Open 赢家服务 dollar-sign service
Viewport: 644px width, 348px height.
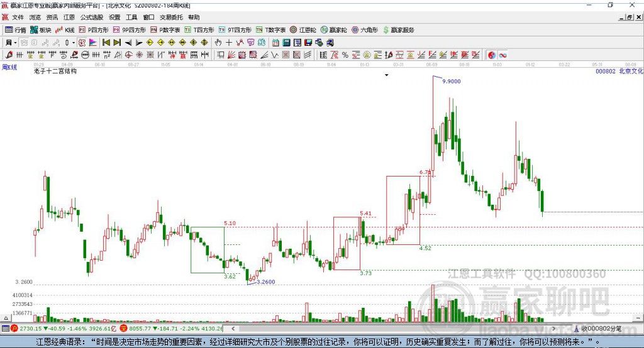399,30
